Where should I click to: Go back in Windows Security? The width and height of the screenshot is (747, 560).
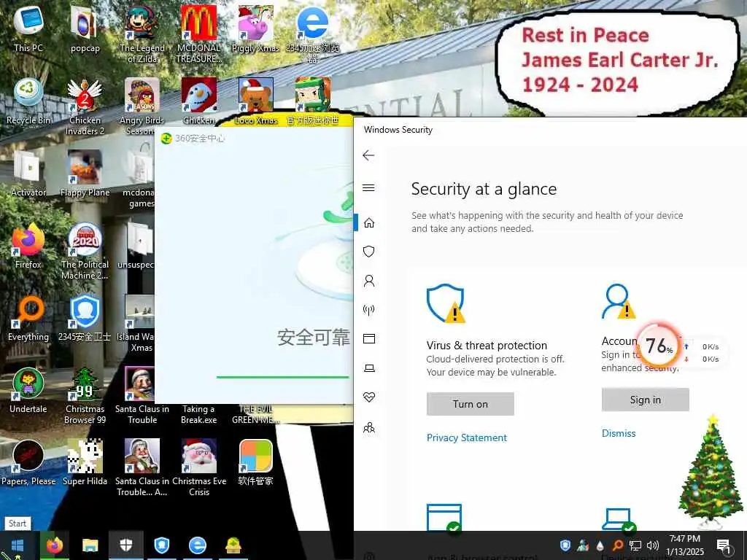pos(368,155)
